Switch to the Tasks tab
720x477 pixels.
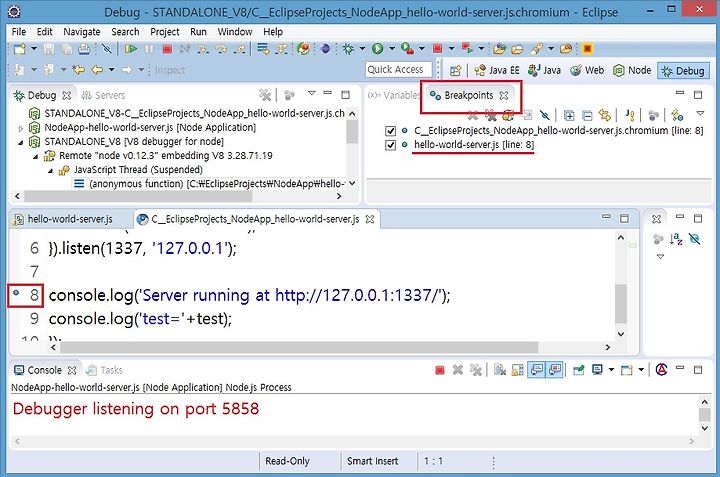[105, 370]
